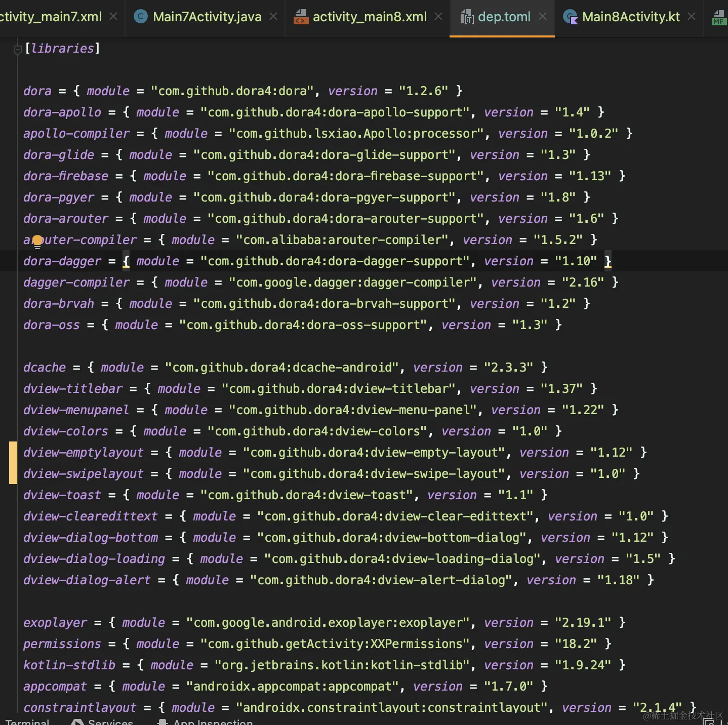Click the 'dora-brvah' library key
Viewport: 728px width, 725px height.
coord(59,304)
